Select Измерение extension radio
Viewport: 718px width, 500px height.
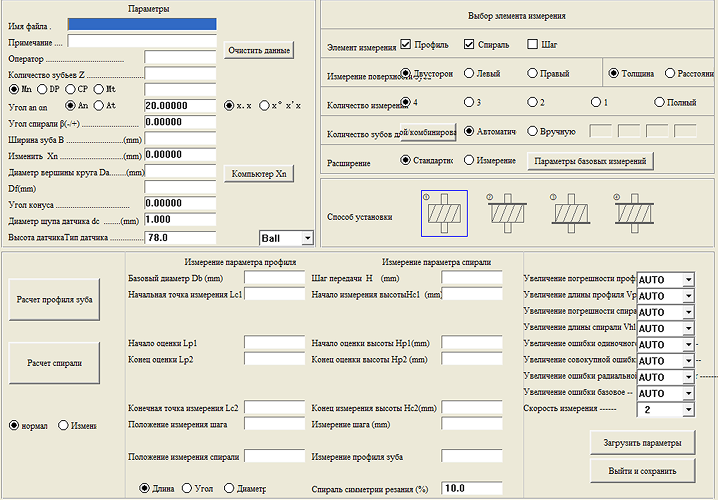[x=469, y=160]
